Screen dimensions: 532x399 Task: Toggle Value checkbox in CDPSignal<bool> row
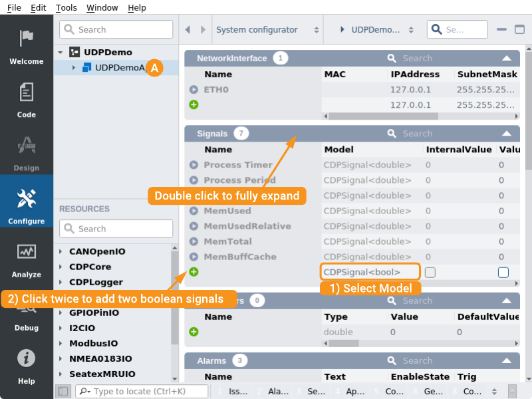(503, 272)
